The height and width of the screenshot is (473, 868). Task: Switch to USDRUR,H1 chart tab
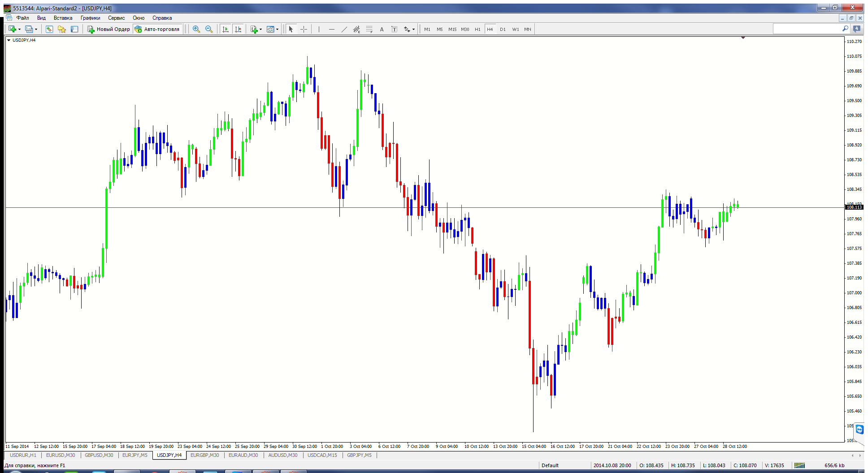[x=23, y=455]
